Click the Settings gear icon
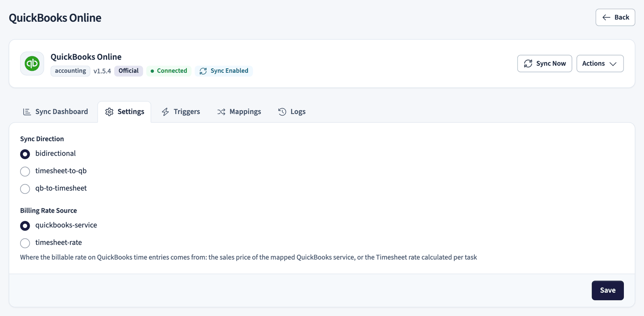Image resolution: width=644 pixels, height=316 pixels. pyautogui.click(x=109, y=112)
